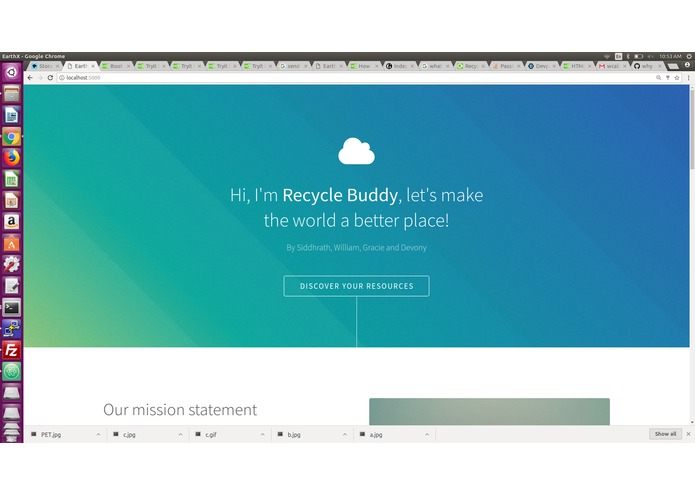Switch to the 'send' Google tab
The height and width of the screenshot is (494, 695).
tap(293, 66)
